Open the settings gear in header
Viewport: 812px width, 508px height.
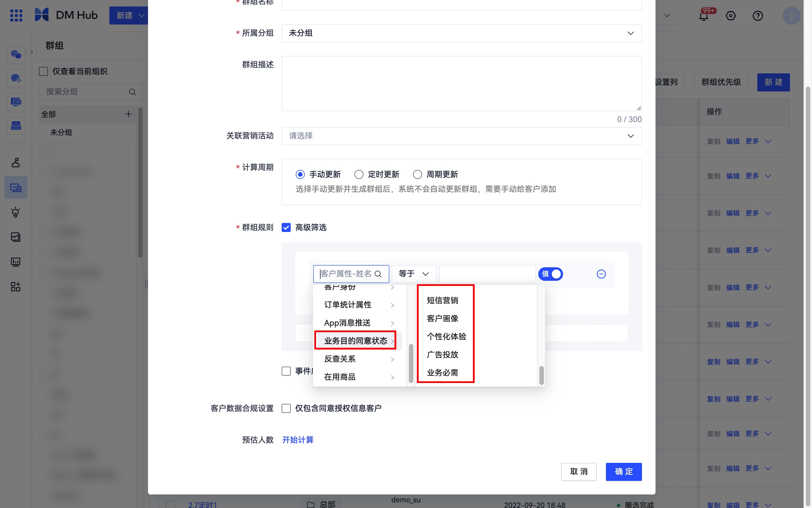click(x=731, y=16)
